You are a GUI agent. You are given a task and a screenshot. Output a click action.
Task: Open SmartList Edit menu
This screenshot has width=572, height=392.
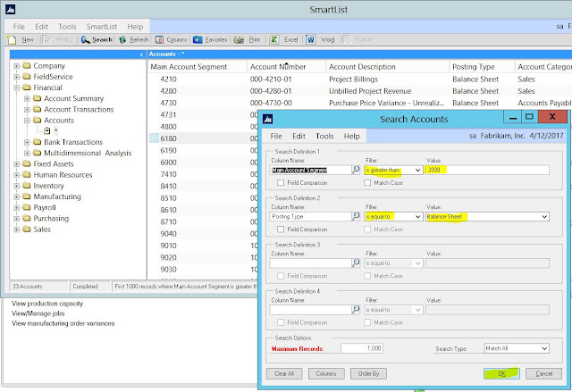(42, 27)
